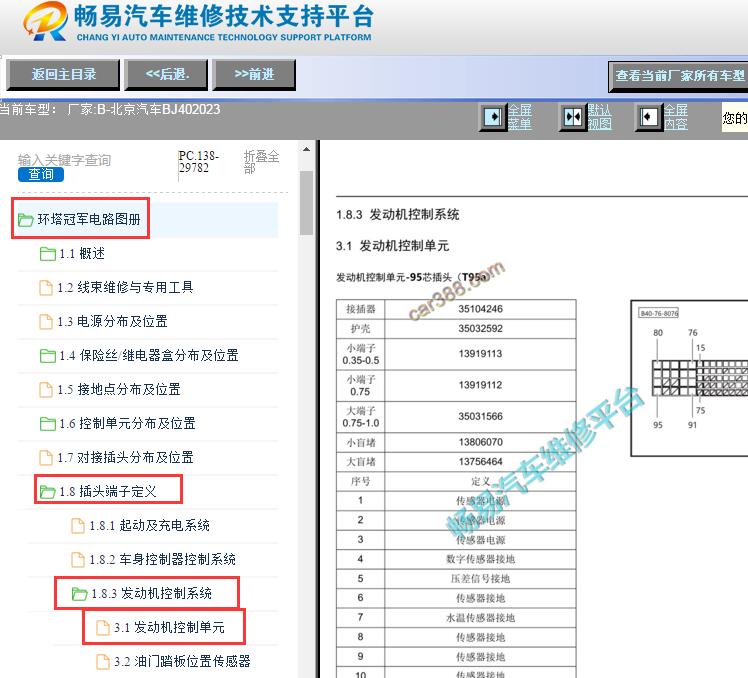Click open-folder icon beside 1.8 插头端子定义

(x=47, y=491)
